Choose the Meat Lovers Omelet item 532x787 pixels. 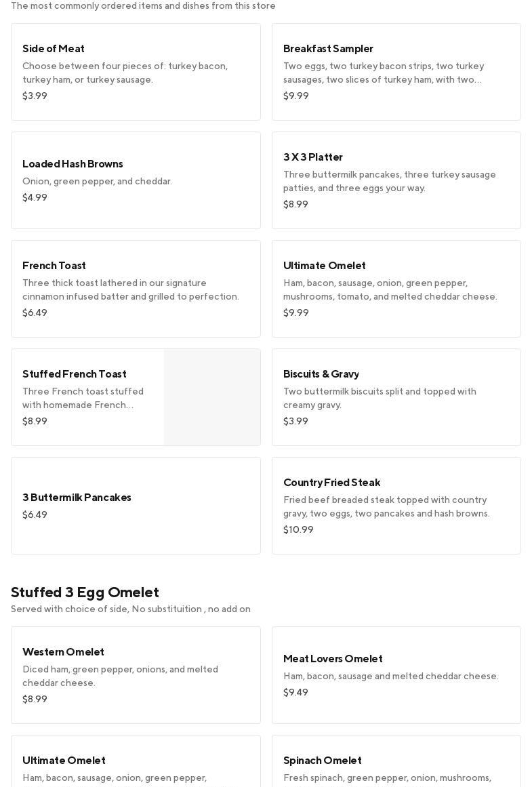pyautogui.click(x=396, y=675)
